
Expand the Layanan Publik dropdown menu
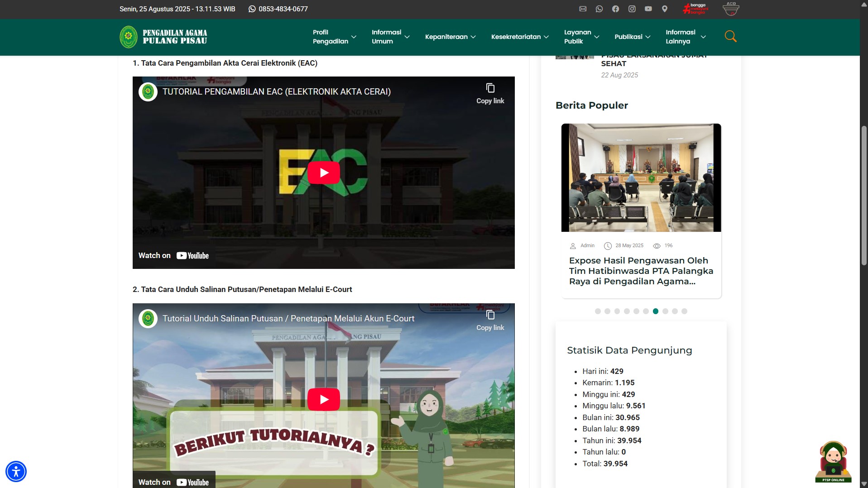581,37
